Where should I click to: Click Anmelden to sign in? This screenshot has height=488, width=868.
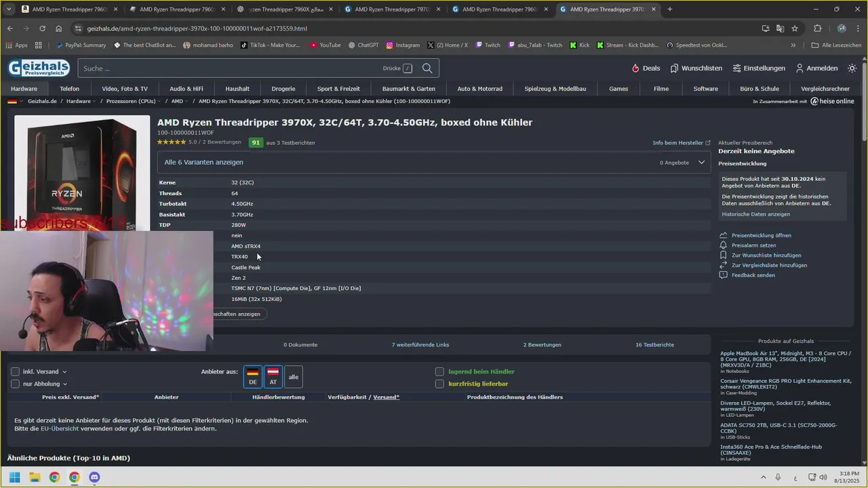[816, 68]
